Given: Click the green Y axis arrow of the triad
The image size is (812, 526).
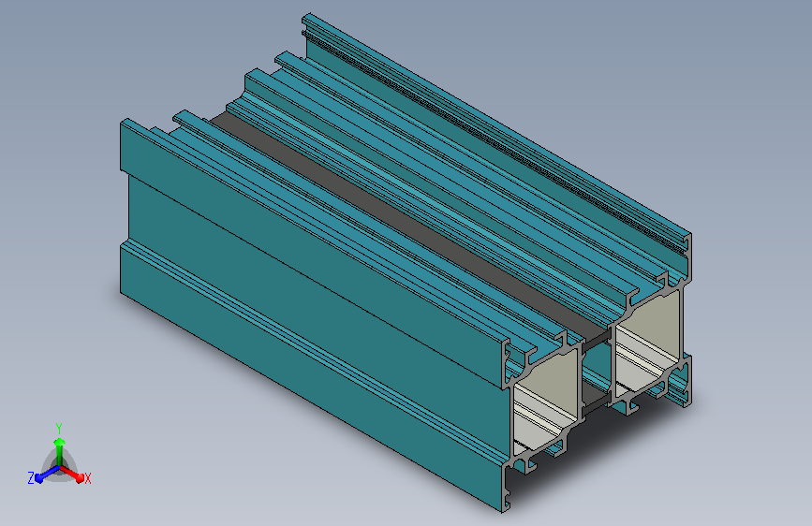Looking at the screenshot, I should [x=60, y=451].
